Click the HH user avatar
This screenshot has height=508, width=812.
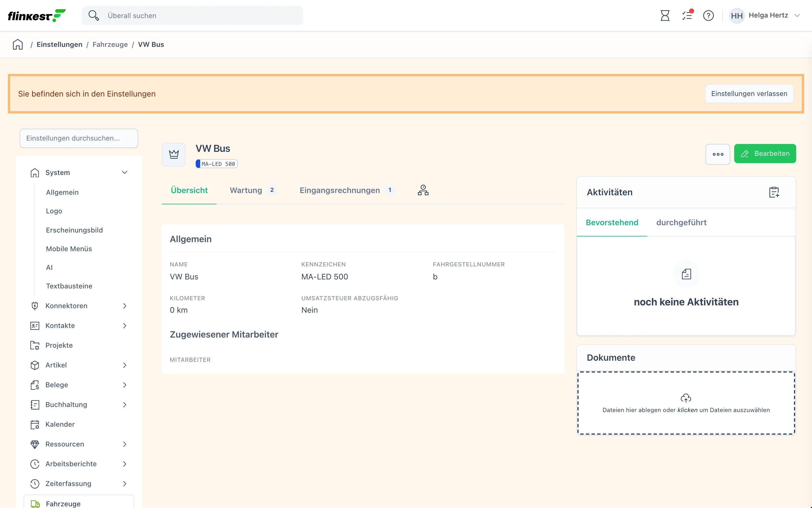736,16
